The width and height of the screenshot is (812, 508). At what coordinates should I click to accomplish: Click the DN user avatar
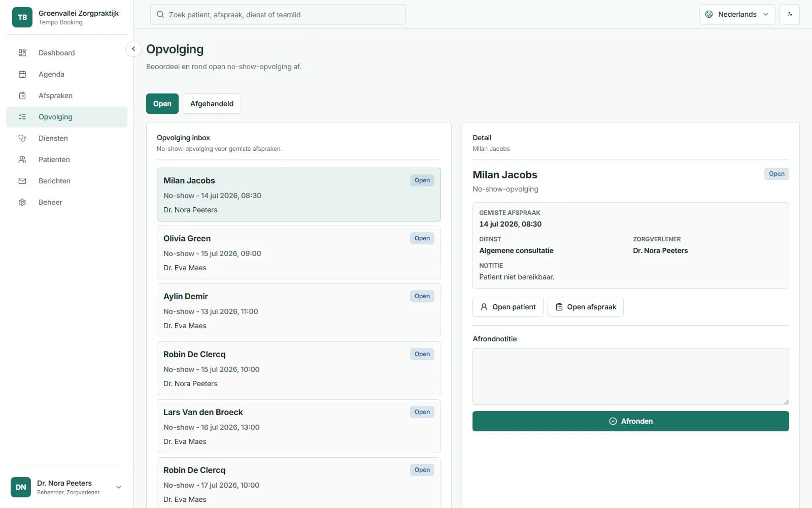click(x=21, y=487)
